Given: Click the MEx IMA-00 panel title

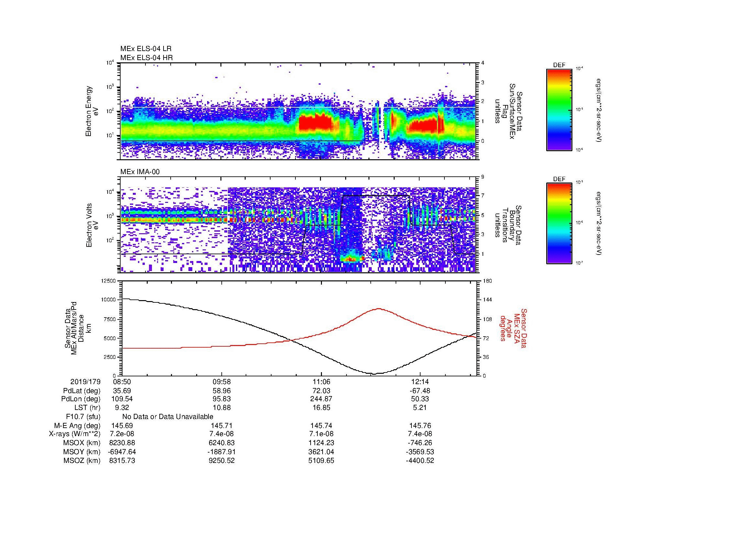Looking at the screenshot, I should tap(140, 172).
